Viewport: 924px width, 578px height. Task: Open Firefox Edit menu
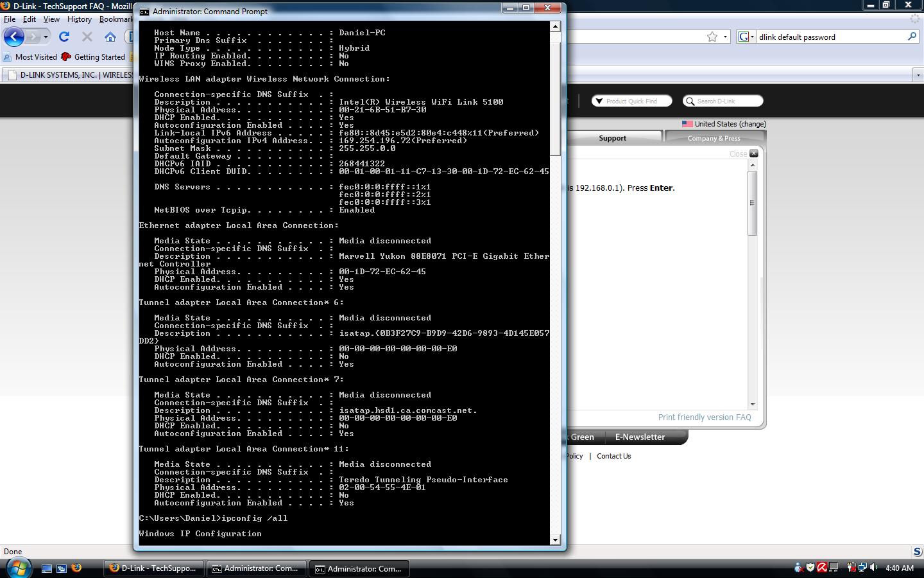coord(30,19)
